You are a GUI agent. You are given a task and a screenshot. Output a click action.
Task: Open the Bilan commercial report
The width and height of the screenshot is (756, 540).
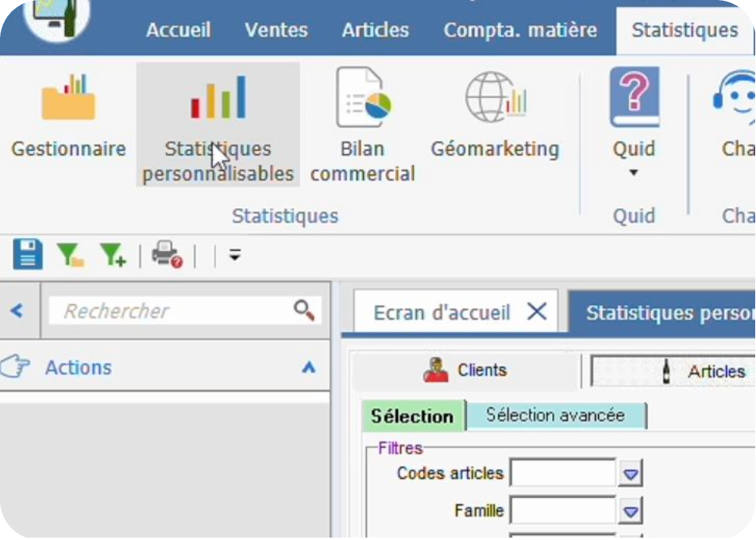tap(363, 119)
